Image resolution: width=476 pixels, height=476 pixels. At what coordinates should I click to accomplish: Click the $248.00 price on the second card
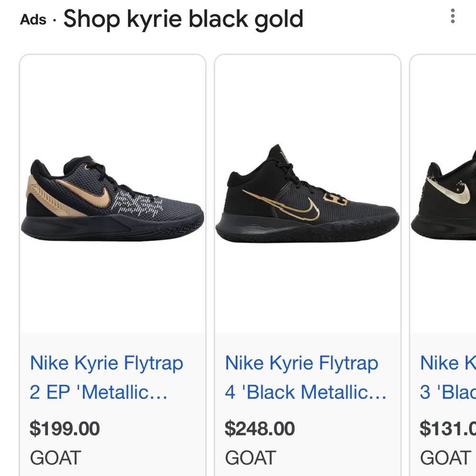(261, 428)
